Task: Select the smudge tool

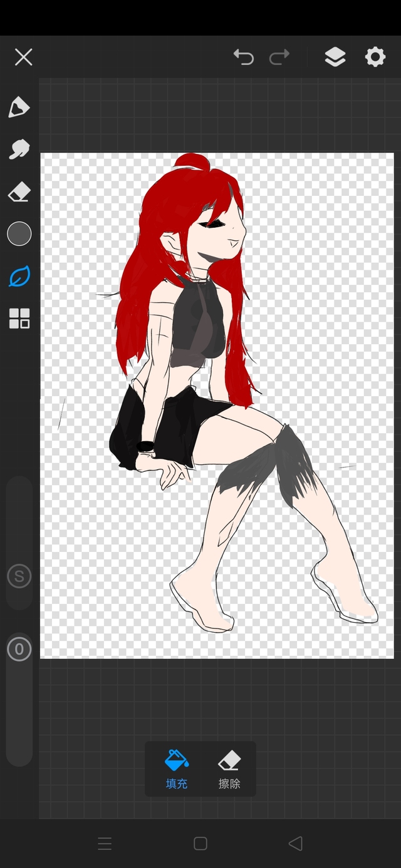Action: (19, 149)
